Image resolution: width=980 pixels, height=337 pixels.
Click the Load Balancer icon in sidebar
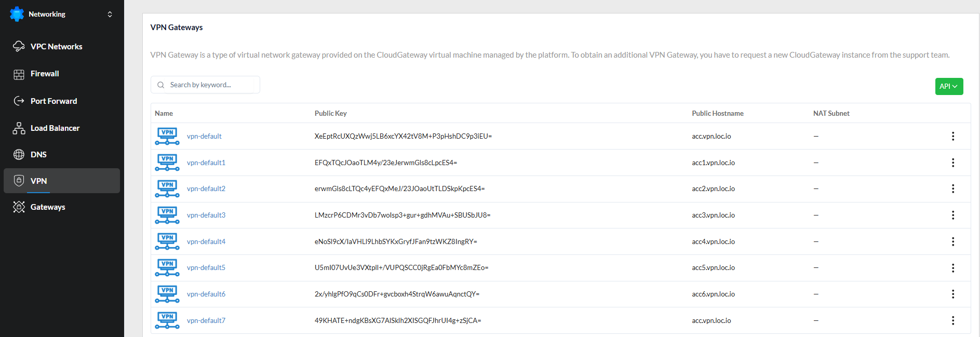(x=19, y=128)
